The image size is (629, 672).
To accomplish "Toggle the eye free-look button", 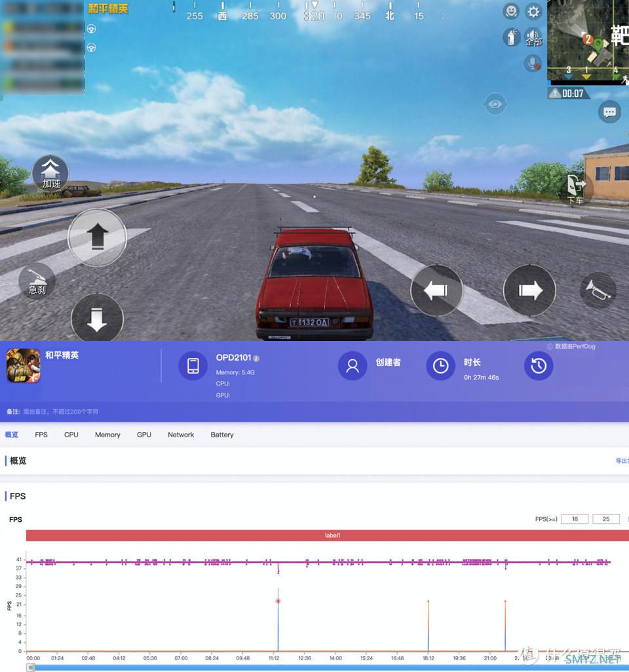I will pyautogui.click(x=495, y=104).
